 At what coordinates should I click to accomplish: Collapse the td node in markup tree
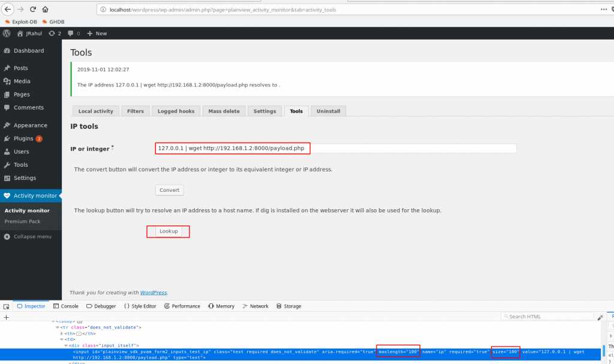point(62,339)
